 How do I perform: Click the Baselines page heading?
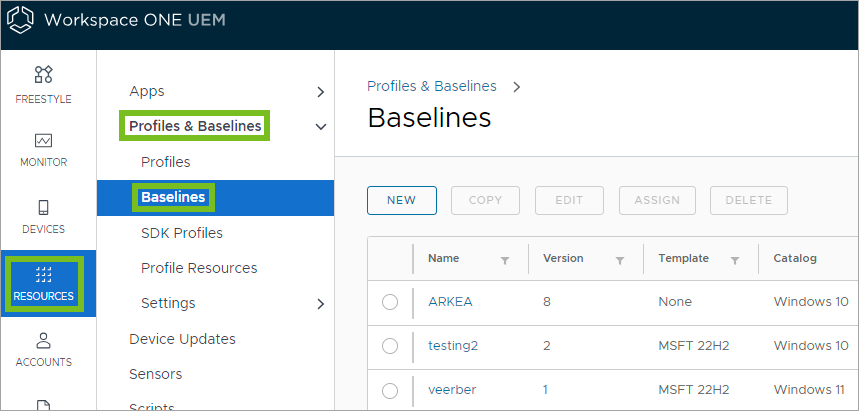point(429,118)
